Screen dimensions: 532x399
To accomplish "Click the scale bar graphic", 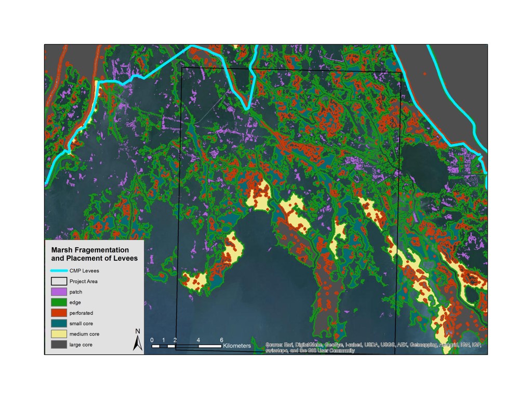I will coord(186,345).
